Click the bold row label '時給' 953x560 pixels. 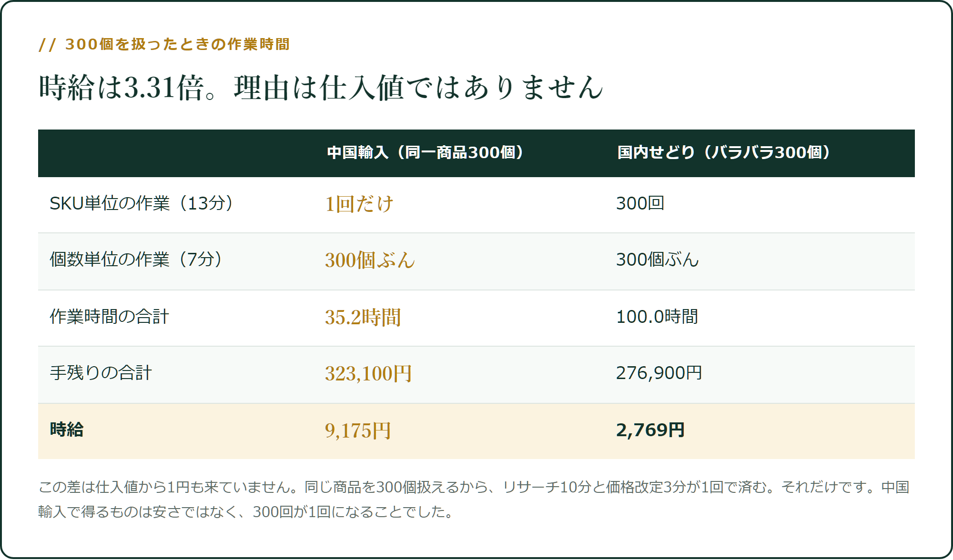click(67, 430)
